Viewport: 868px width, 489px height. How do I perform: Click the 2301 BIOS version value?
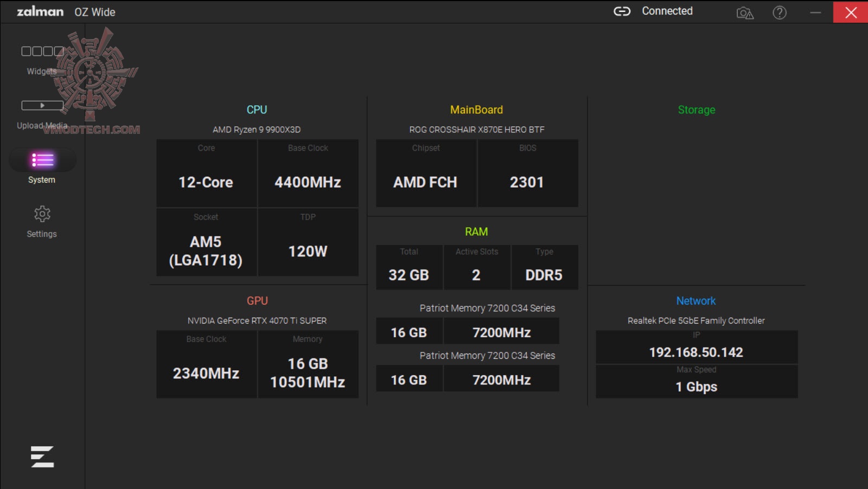pos(527,182)
